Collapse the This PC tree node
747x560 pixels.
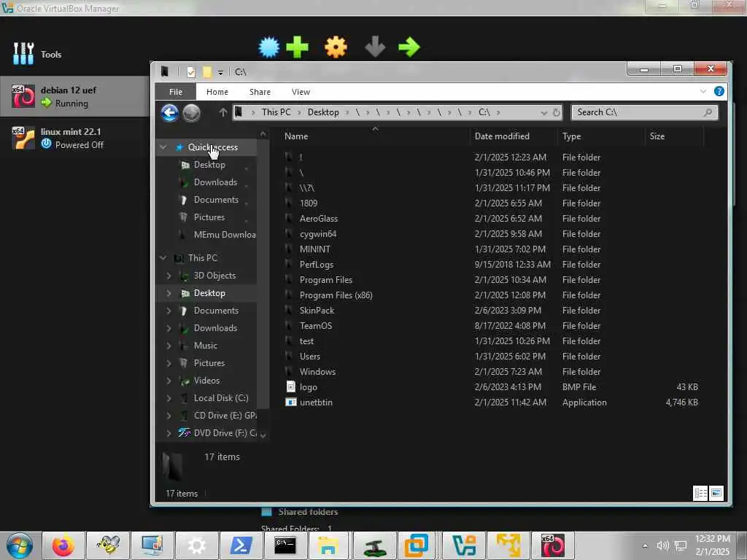(x=163, y=257)
